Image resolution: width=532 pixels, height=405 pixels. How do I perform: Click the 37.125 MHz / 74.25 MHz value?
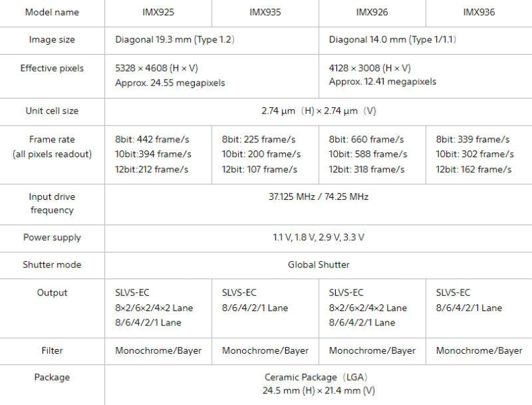click(318, 196)
